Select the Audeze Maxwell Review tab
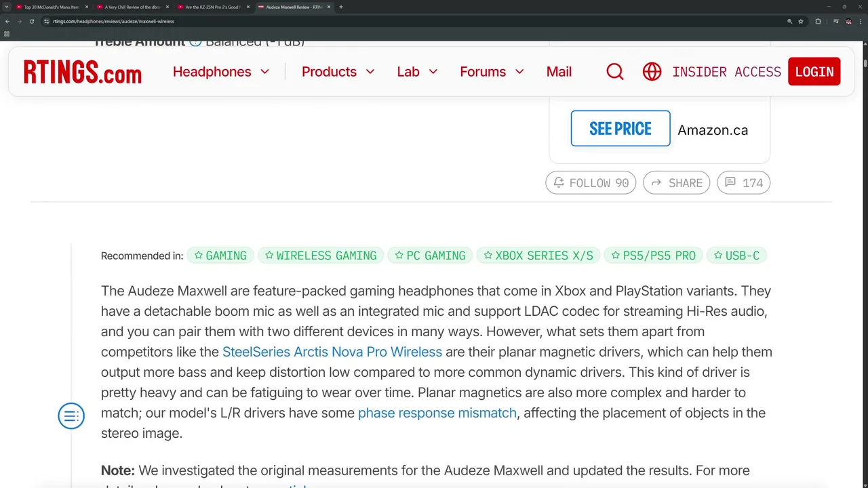The width and height of the screenshot is (868, 488). pyautogui.click(x=294, y=7)
